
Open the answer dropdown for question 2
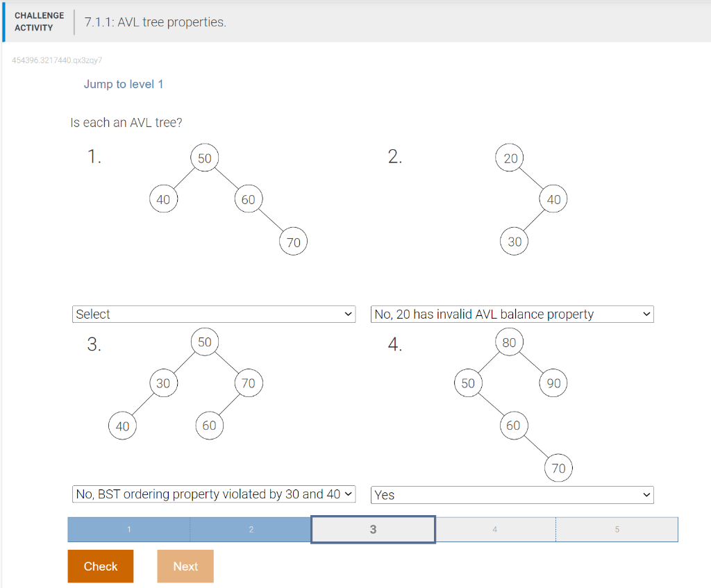click(x=512, y=314)
